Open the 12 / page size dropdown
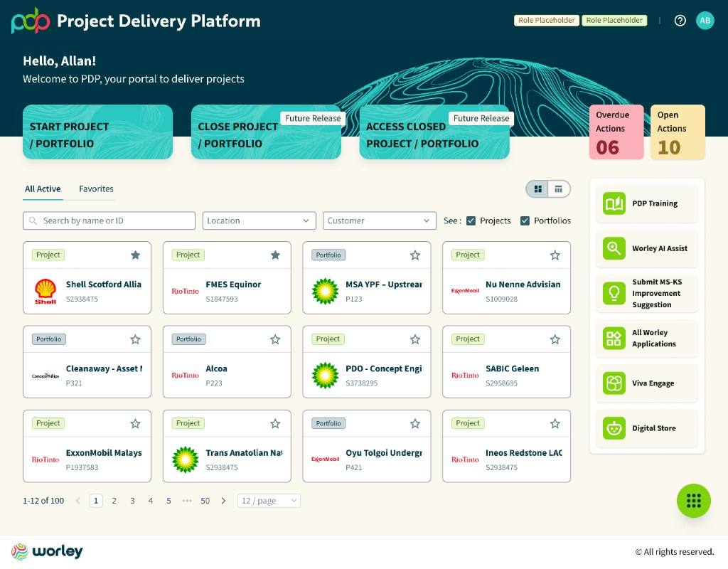The image size is (728, 569). pyautogui.click(x=269, y=501)
